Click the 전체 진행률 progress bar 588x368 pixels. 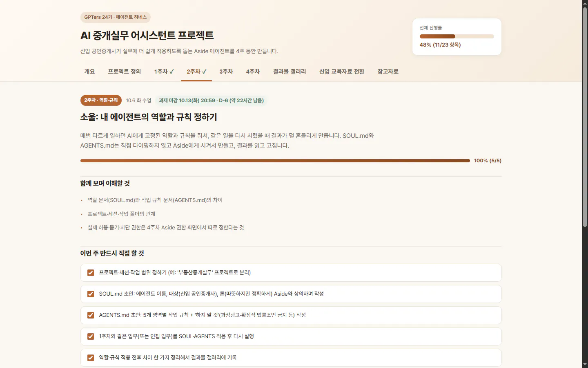point(457,36)
